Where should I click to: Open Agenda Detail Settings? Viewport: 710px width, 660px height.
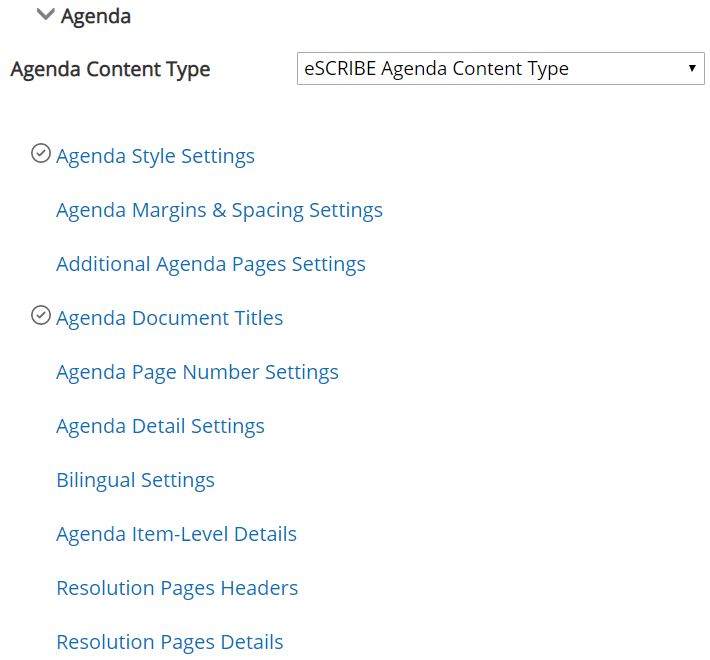pos(160,426)
